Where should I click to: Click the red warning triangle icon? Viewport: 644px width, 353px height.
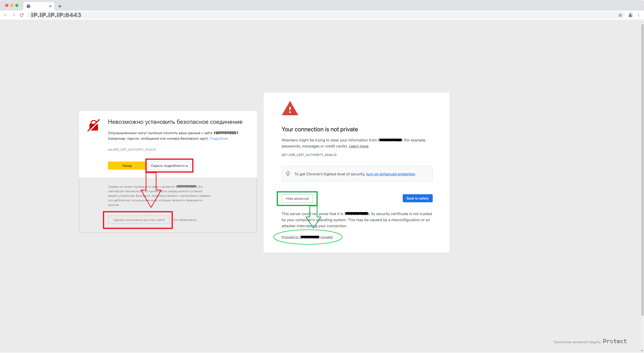point(290,108)
